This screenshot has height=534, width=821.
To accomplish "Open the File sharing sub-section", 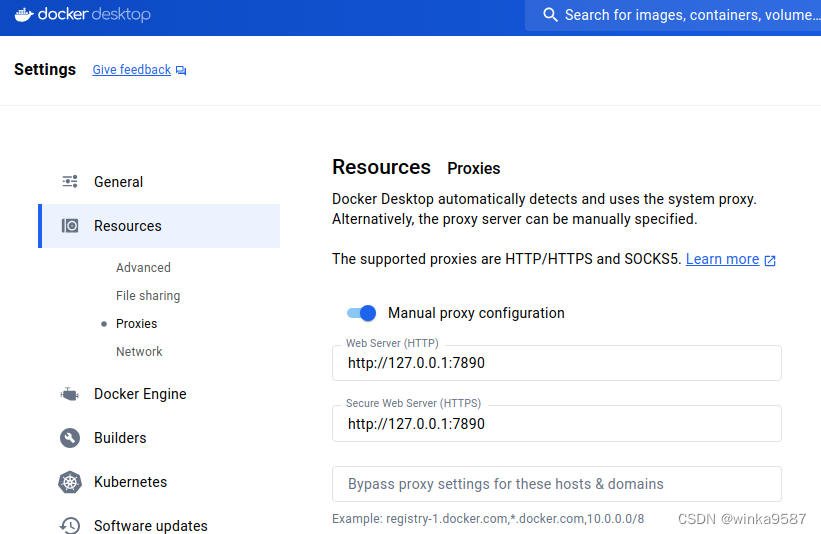I will click(148, 296).
